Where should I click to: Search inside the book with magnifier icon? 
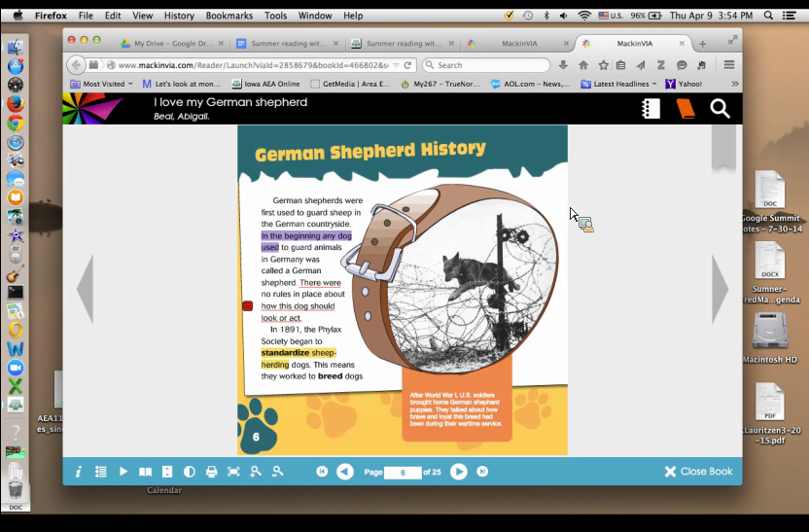click(720, 108)
